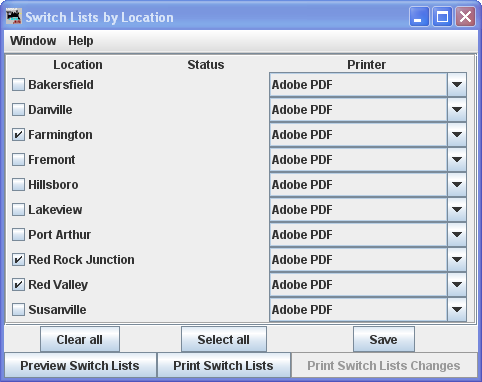The image size is (482, 382).
Task: Check the Lakeview location checkbox
Action: (18, 210)
